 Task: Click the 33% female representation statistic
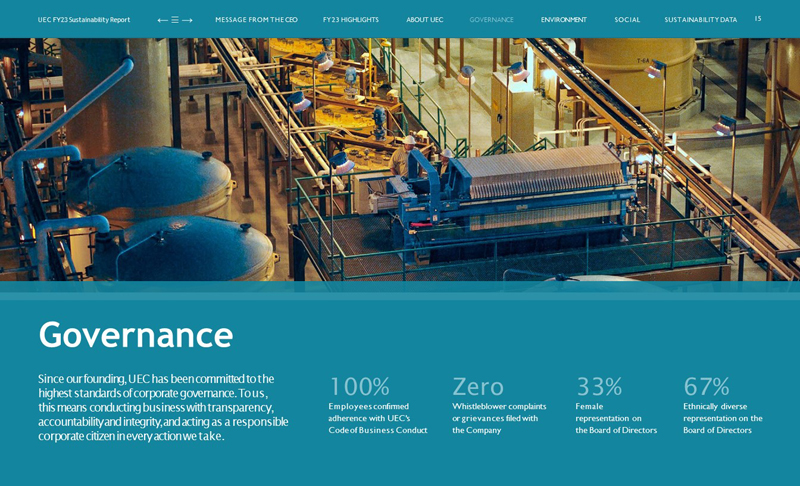(x=599, y=387)
